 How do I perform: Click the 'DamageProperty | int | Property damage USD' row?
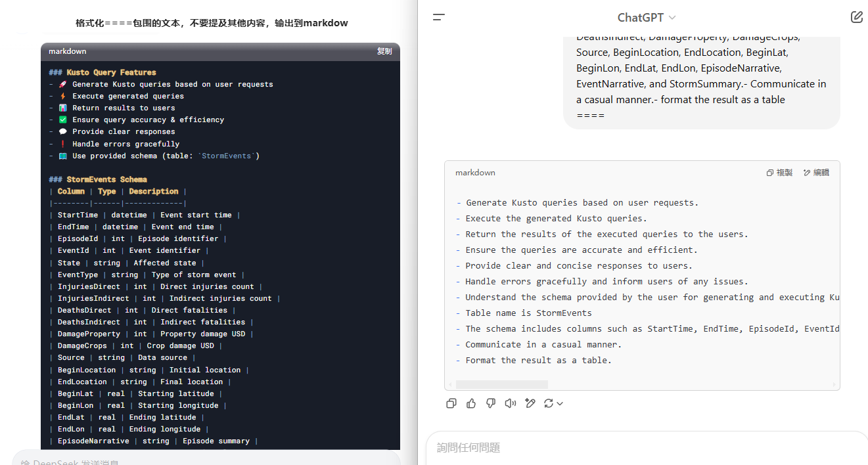click(x=151, y=334)
